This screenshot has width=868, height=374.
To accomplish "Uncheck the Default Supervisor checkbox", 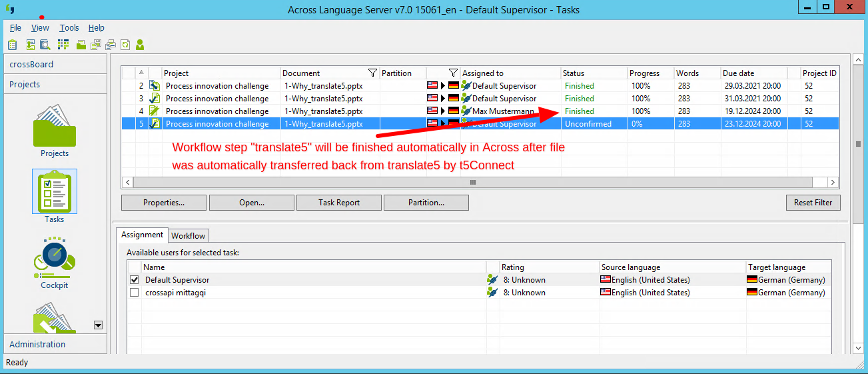I will (x=135, y=279).
